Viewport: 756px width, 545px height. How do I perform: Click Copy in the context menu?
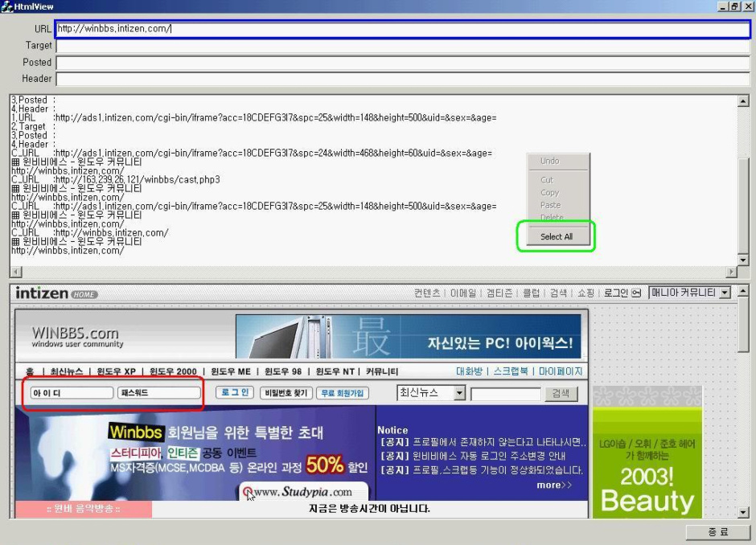coord(549,192)
